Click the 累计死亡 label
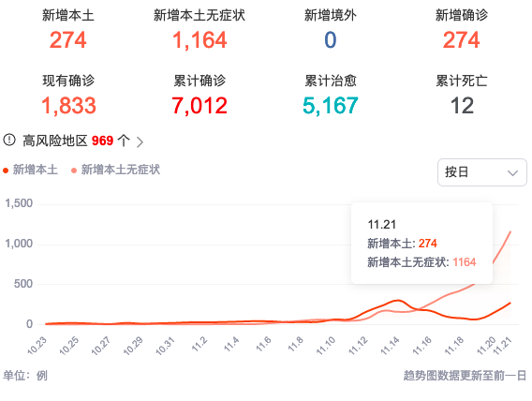532x401 pixels. 462,81
